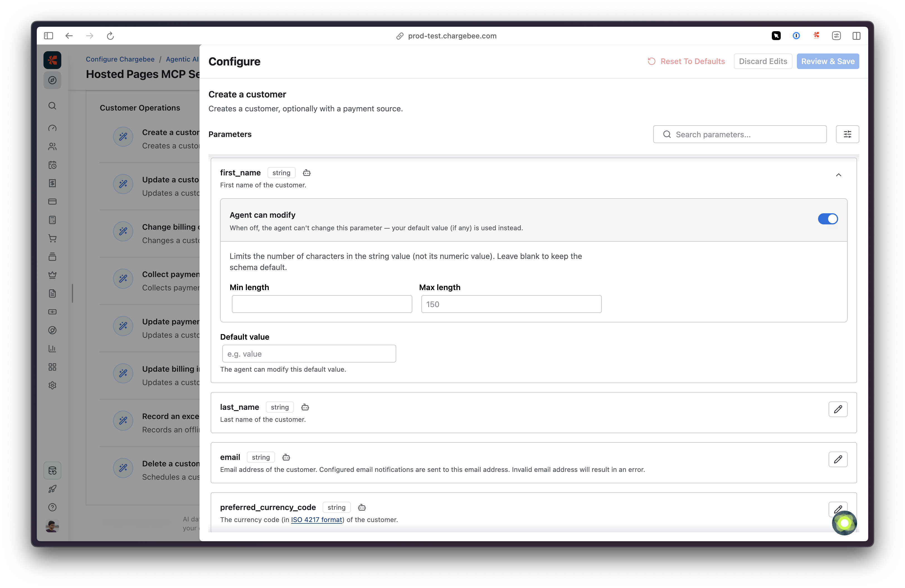Click the floating green chat bubble
This screenshot has height=588, width=905.
(x=844, y=523)
